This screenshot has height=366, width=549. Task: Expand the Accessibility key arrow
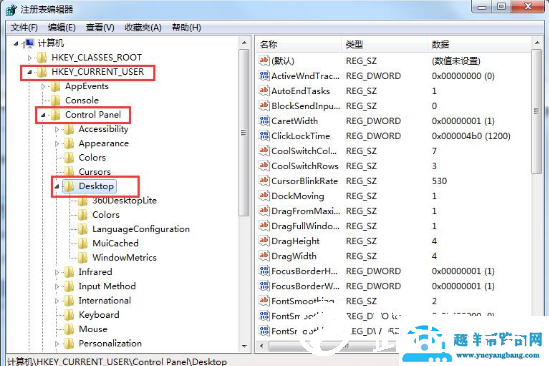(57, 129)
